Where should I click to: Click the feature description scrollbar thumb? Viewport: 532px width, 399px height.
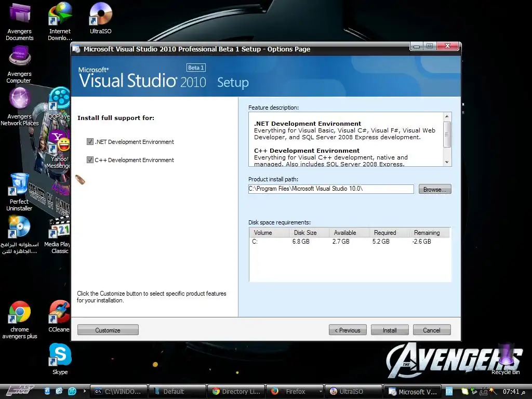(x=447, y=135)
